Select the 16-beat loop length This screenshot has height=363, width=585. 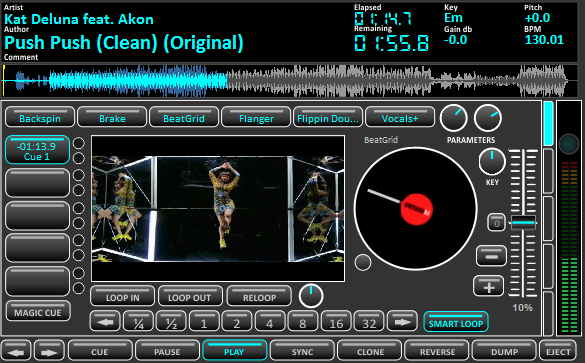[x=336, y=322]
